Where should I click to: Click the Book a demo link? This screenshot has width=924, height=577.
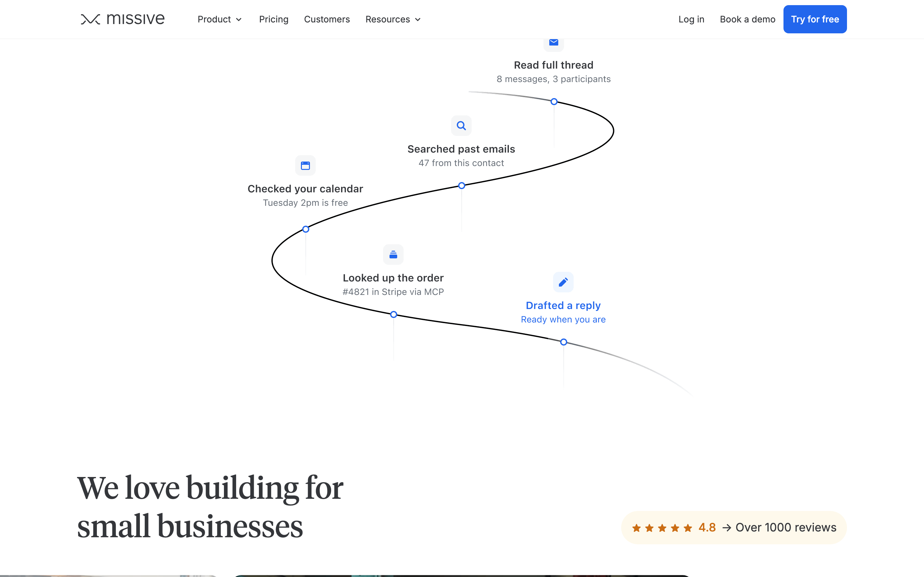click(748, 19)
